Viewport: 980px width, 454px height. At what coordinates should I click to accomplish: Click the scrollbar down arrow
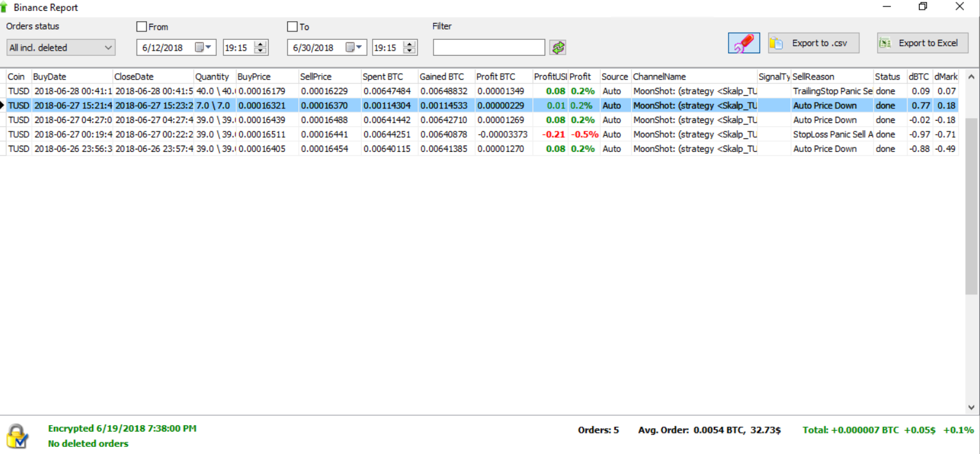(972, 408)
